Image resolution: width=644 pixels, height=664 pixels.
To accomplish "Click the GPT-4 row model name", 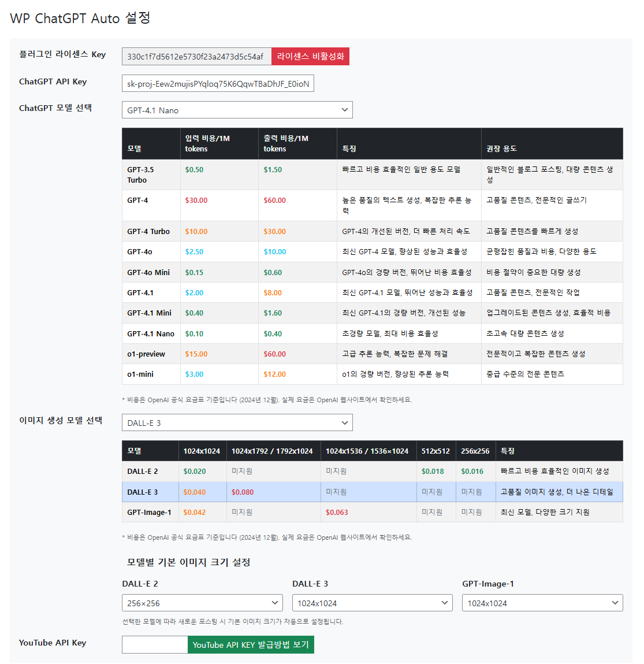I will 137,201.
